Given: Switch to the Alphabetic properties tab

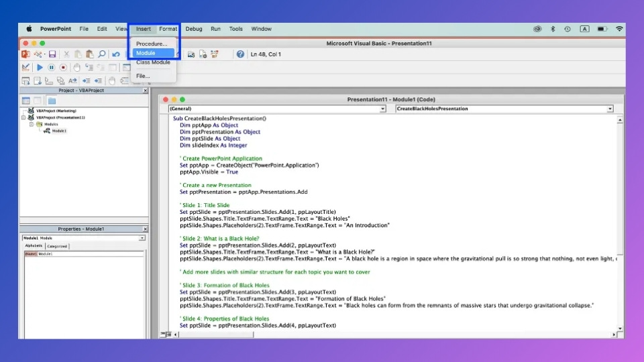Looking at the screenshot, I should coord(34,246).
